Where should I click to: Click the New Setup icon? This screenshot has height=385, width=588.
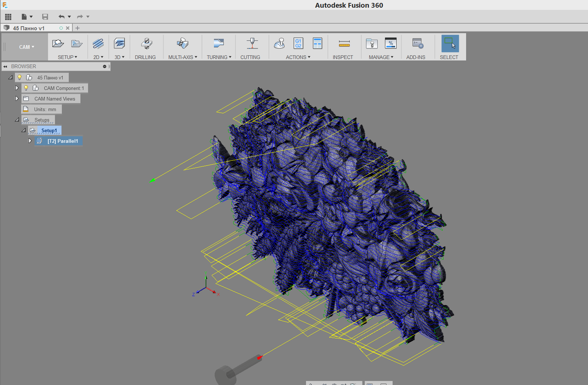[58, 44]
